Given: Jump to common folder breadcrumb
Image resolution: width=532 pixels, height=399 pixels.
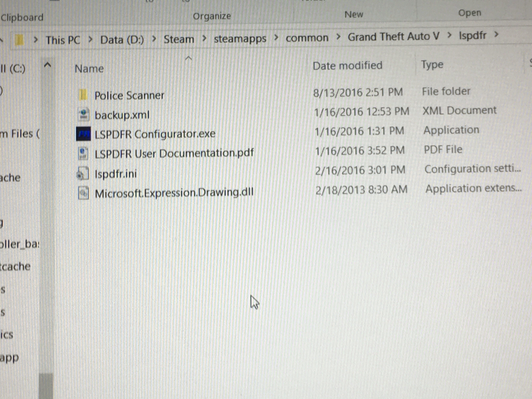Looking at the screenshot, I should pyautogui.click(x=307, y=38).
